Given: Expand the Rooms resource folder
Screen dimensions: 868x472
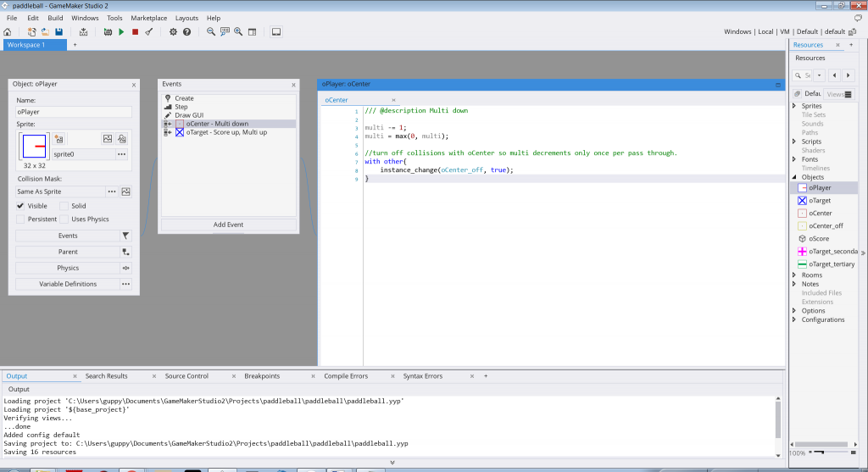Looking at the screenshot, I should pos(794,275).
